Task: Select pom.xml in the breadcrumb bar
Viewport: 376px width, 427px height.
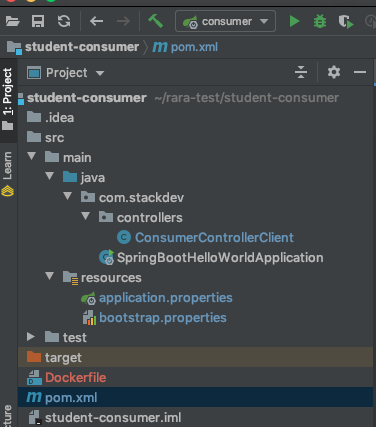Action: coord(194,47)
